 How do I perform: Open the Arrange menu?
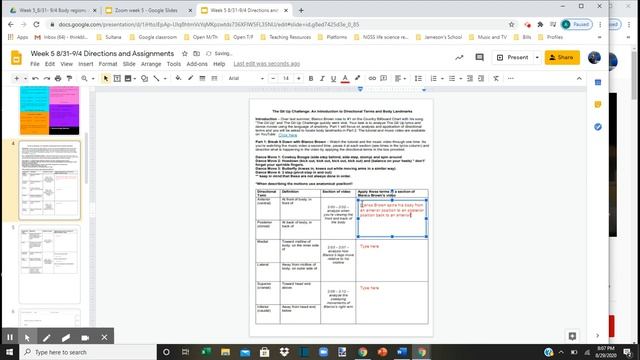click(x=151, y=64)
